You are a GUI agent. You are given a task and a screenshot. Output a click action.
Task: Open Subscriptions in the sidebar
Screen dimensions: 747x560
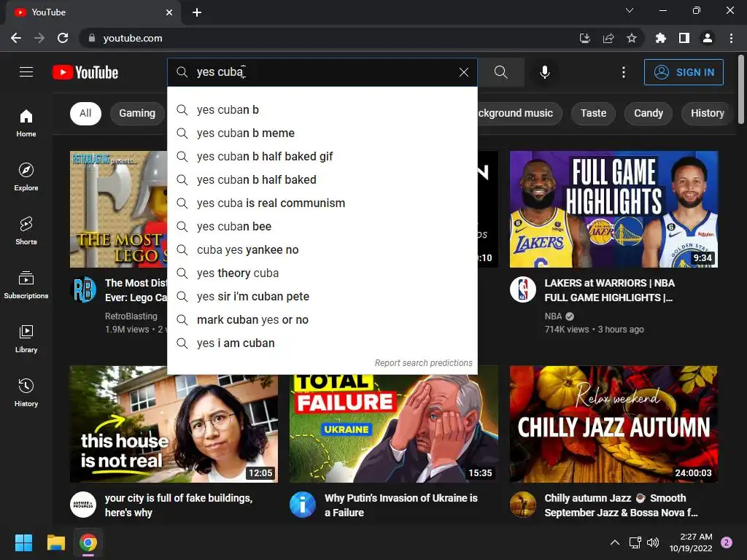pos(26,285)
